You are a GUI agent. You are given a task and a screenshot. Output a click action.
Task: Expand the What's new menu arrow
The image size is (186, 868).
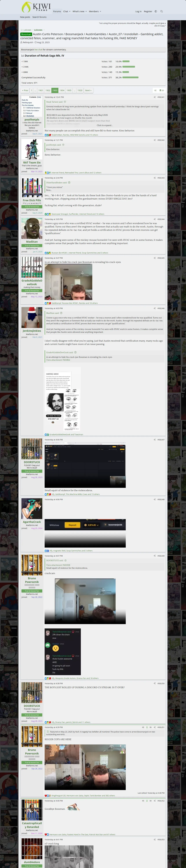(x=86, y=11)
